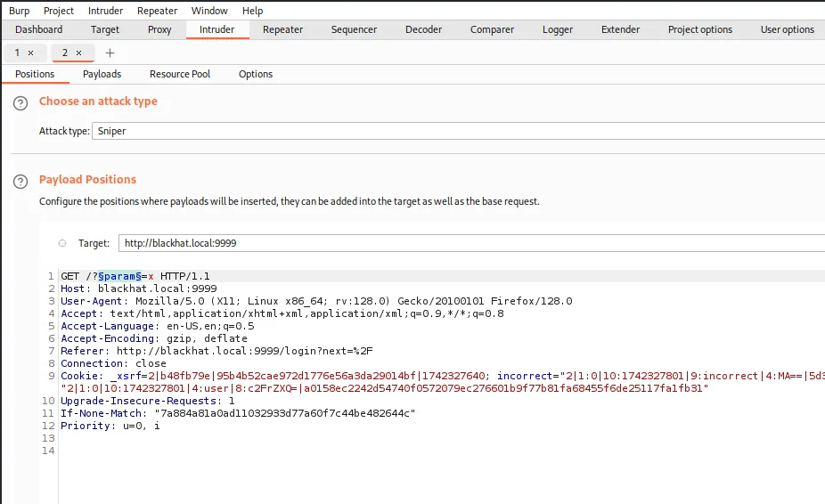The image size is (825, 504).
Task: Switch to the Extender tab
Action: [x=620, y=29]
